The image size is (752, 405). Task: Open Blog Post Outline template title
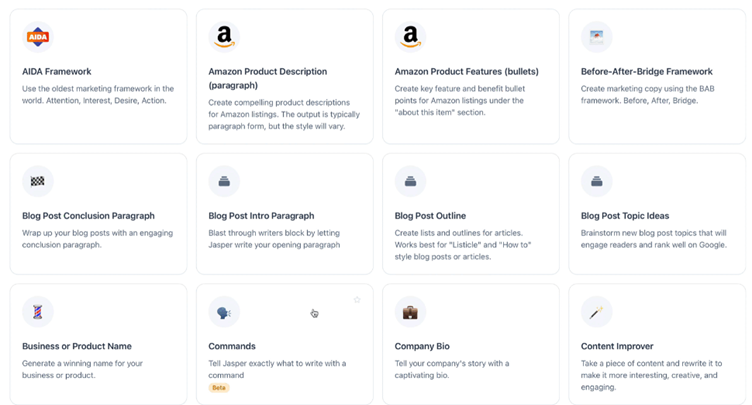click(430, 216)
